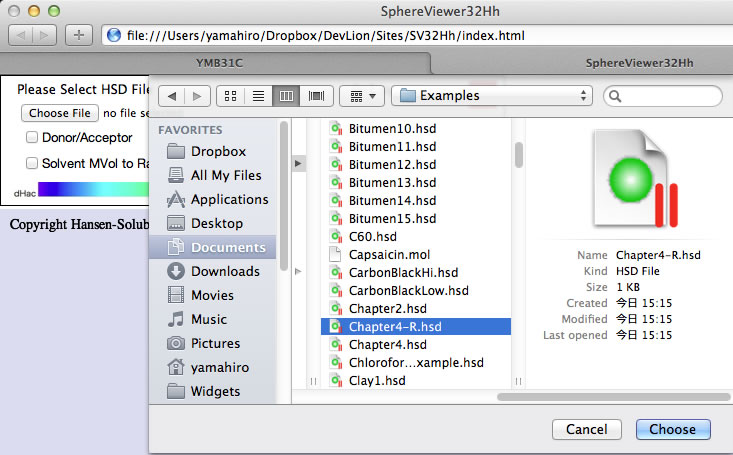The image size is (733, 455).
Task: Enable the Solvent MVol checkbox
Action: 32,163
